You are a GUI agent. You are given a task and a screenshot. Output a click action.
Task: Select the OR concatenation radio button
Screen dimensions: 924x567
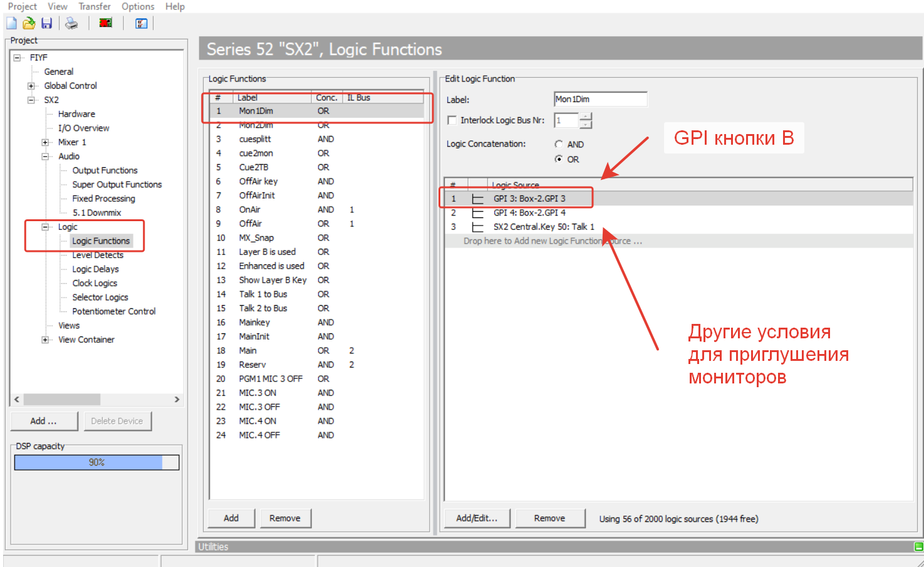(559, 159)
